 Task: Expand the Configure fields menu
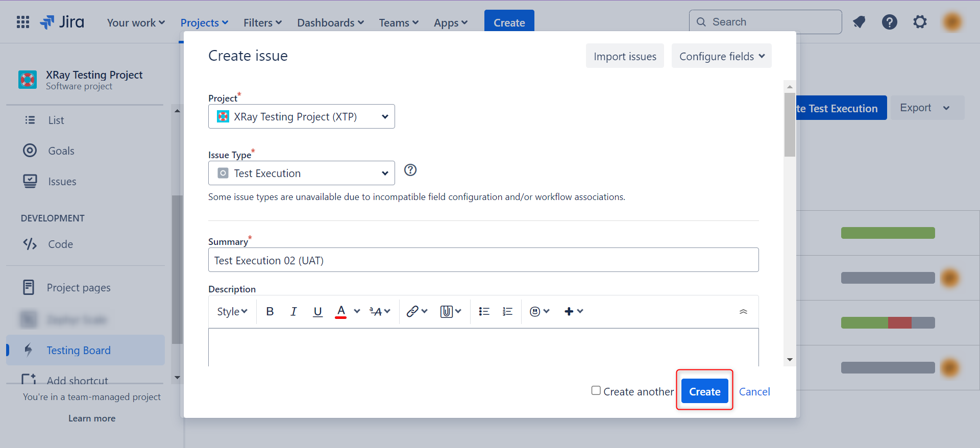pos(721,56)
